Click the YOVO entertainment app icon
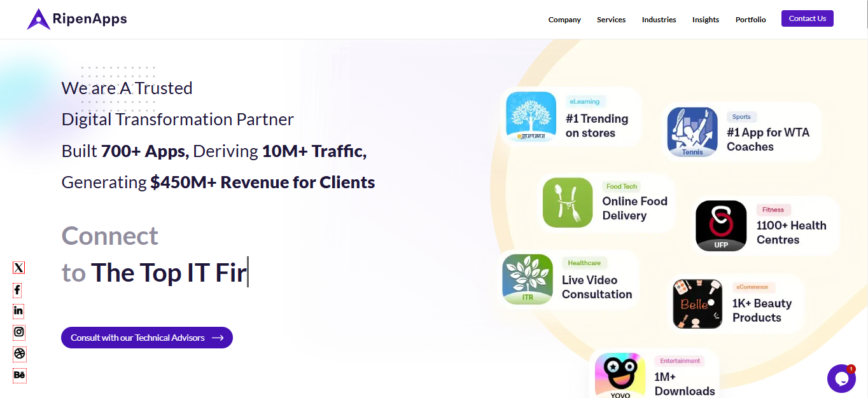Viewport: 868px width, 398px height. (x=620, y=376)
